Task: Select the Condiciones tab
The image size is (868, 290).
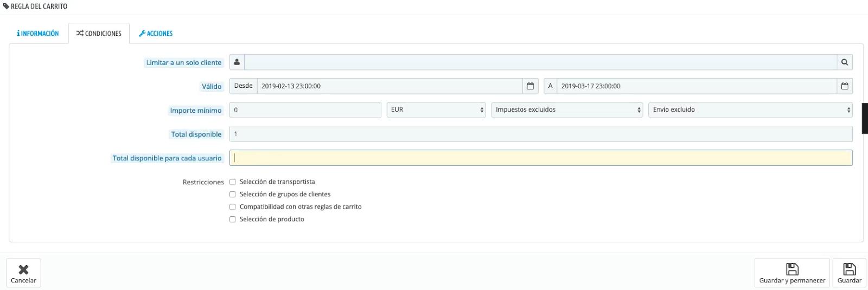Action: (99, 34)
